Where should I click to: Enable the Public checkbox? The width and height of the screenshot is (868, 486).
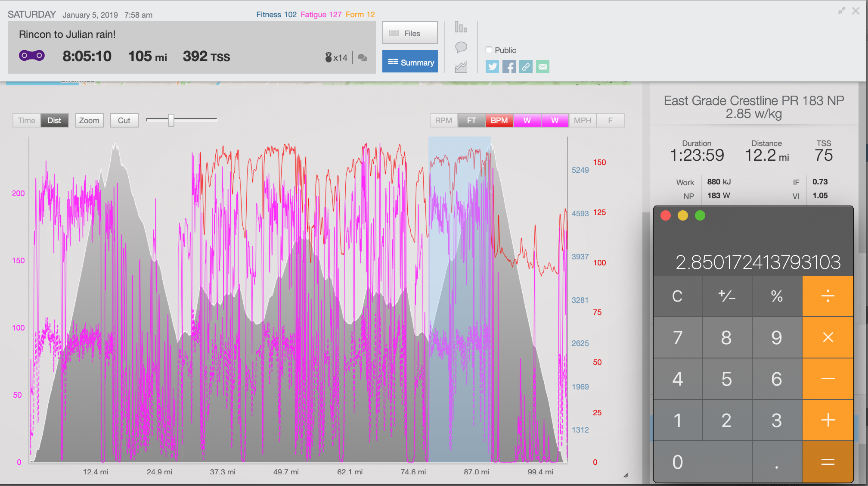click(x=489, y=50)
